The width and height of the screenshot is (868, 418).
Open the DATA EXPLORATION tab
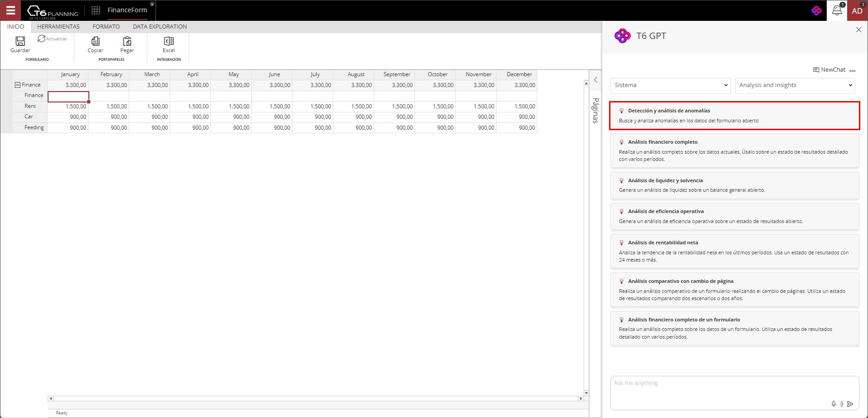click(x=160, y=26)
